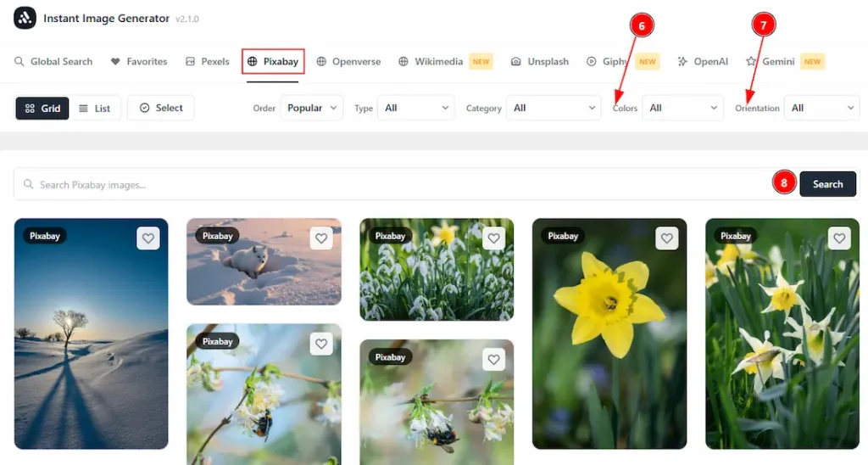The width and height of the screenshot is (868, 465).
Task: Click the NEW badge next to Wikimedia
Action: [481, 62]
